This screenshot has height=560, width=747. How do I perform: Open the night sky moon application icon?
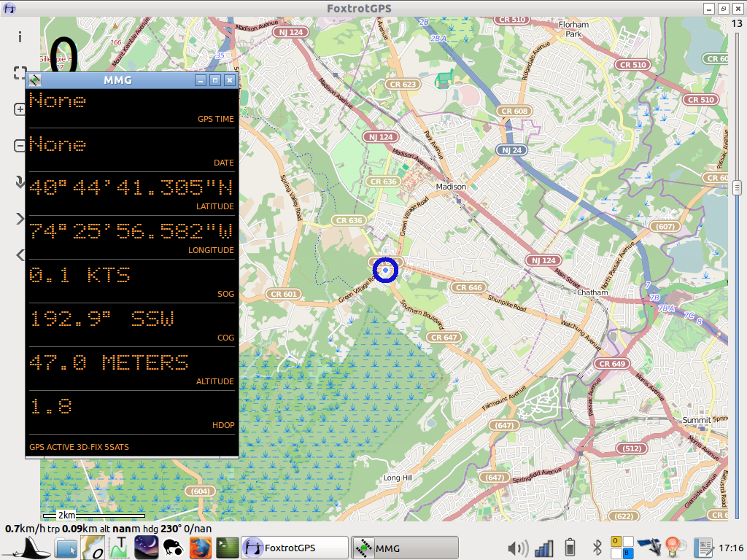[x=146, y=548]
